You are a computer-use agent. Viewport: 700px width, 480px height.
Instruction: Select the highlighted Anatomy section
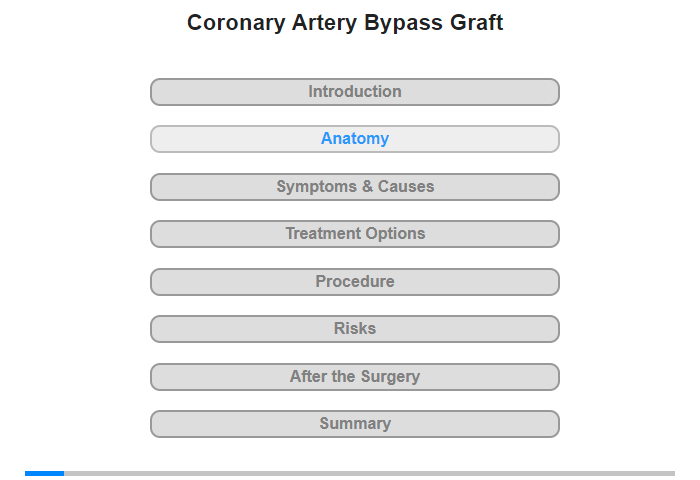tap(355, 139)
